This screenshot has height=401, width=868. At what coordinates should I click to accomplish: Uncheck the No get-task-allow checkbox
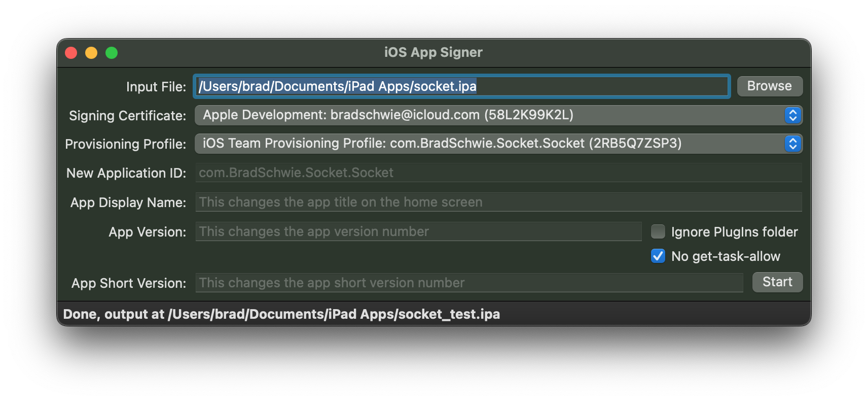[x=658, y=256]
